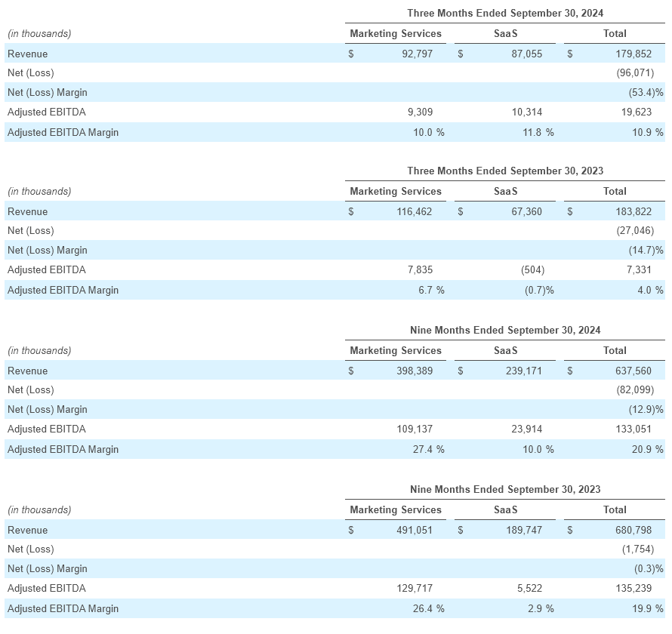This screenshot has width=672, height=634.
Task: Select Adjusted EBITDA value 5,522
Action: click(529, 589)
